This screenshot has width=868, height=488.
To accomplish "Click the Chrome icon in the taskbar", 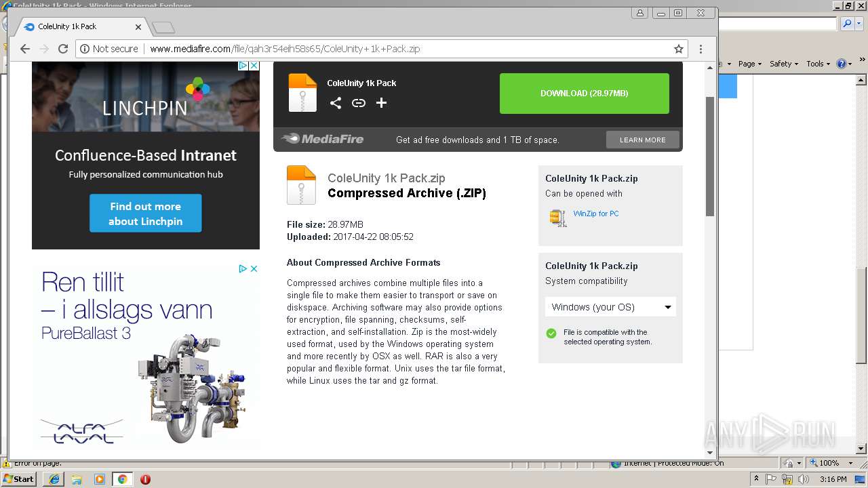I will pos(122,479).
